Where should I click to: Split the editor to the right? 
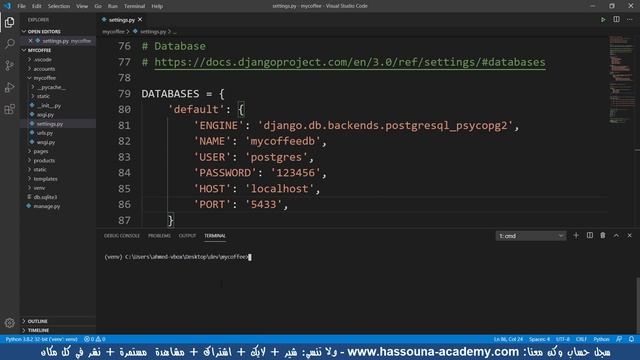coord(616,20)
